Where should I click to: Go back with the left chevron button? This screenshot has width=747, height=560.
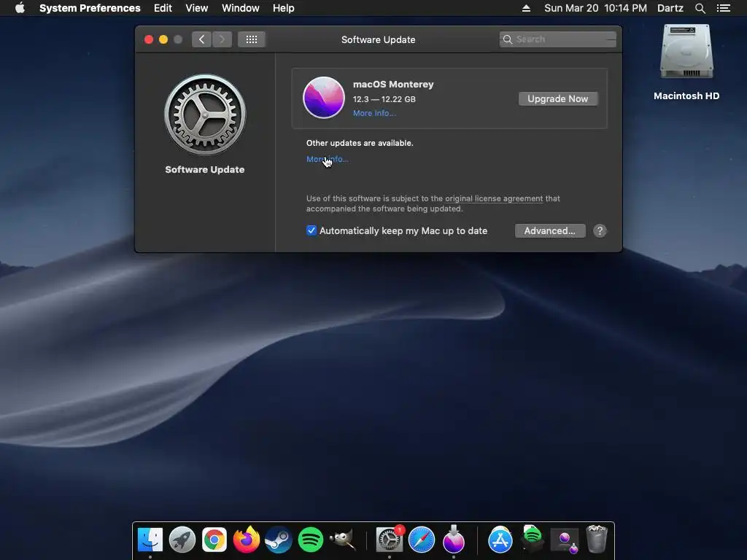tap(202, 39)
